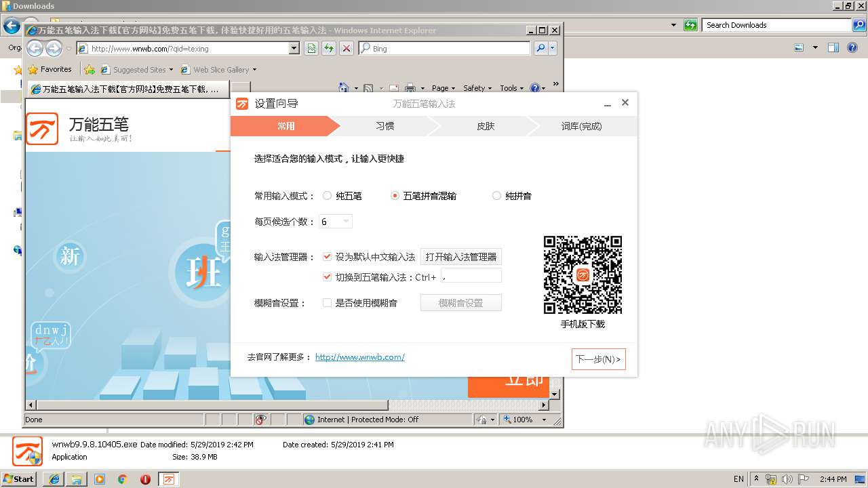
Task: Switch to 皮肤 wizard step tab
Action: (x=486, y=126)
